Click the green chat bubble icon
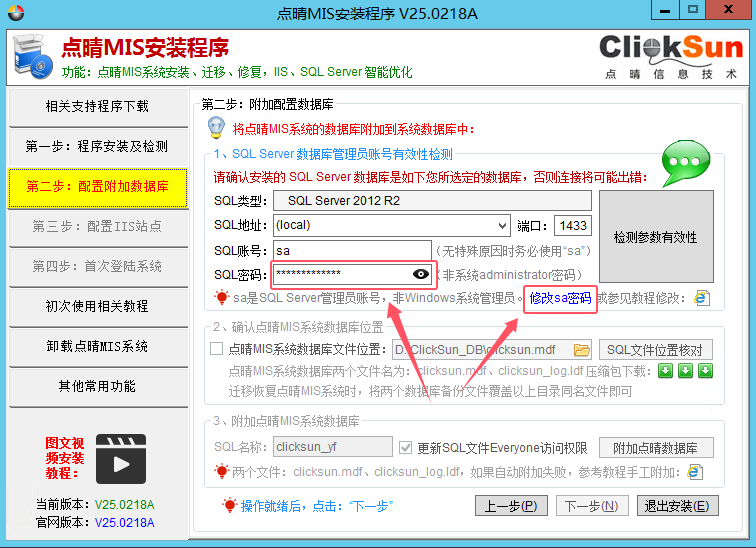Image resolution: width=756 pixels, height=548 pixels. (687, 162)
